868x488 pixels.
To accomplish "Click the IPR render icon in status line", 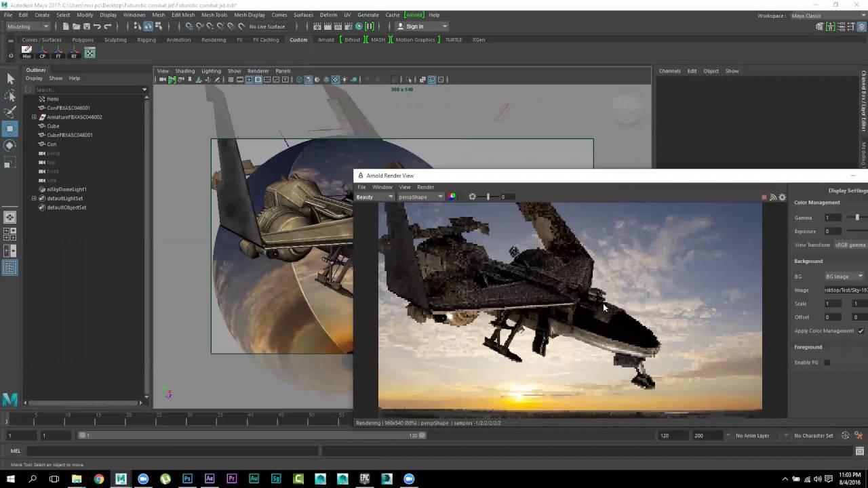I will tap(338, 26).
